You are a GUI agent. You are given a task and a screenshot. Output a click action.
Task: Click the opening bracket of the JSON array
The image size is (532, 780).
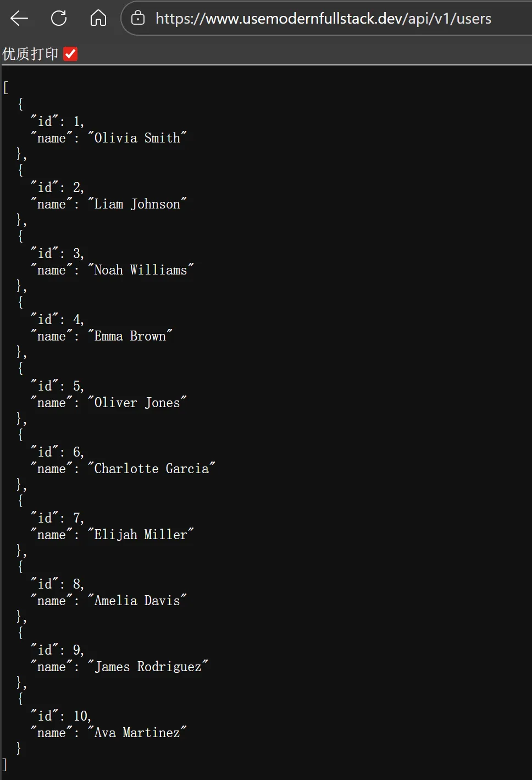pyautogui.click(x=5, y=87)
